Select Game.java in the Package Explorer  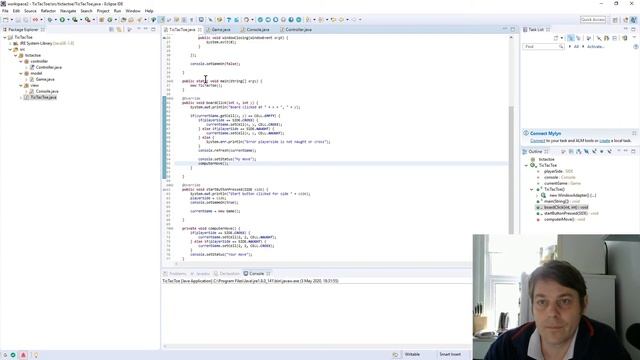[x=45, y=80]
